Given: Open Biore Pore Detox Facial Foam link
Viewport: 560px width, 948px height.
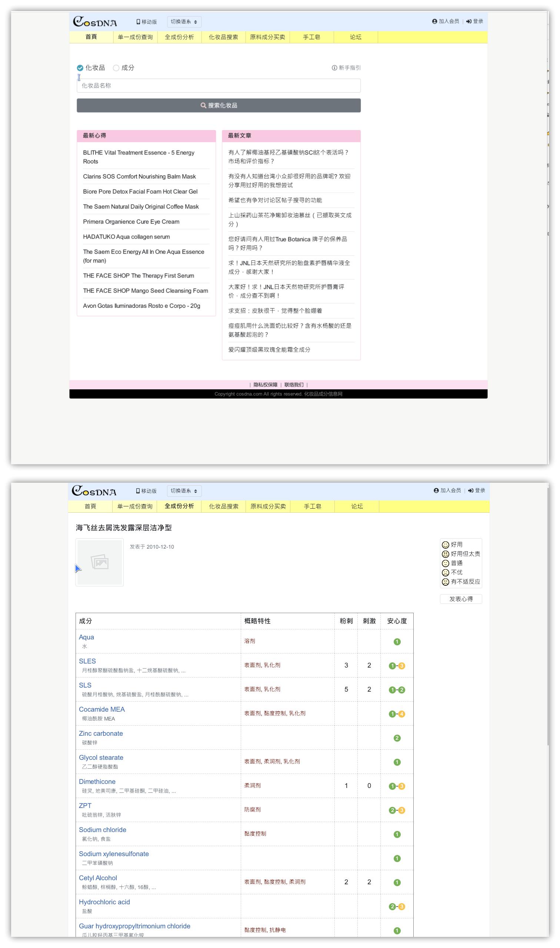Looking at the screenshot, I should coord(140,192).
